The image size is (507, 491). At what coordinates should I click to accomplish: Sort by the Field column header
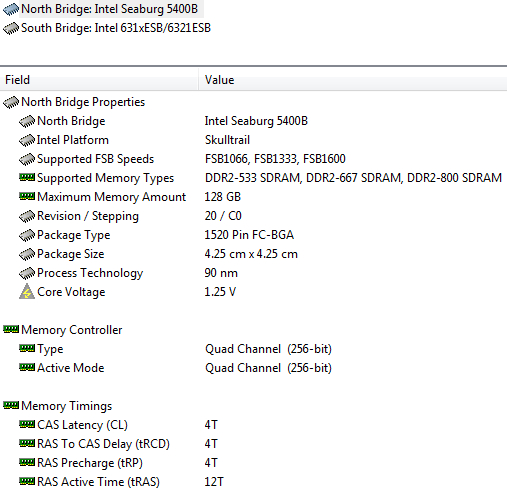[99, 80]
